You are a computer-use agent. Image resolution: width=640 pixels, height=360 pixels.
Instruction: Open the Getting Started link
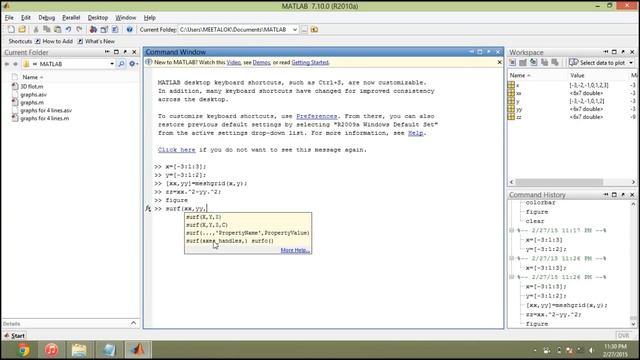(x=310, y=62)
